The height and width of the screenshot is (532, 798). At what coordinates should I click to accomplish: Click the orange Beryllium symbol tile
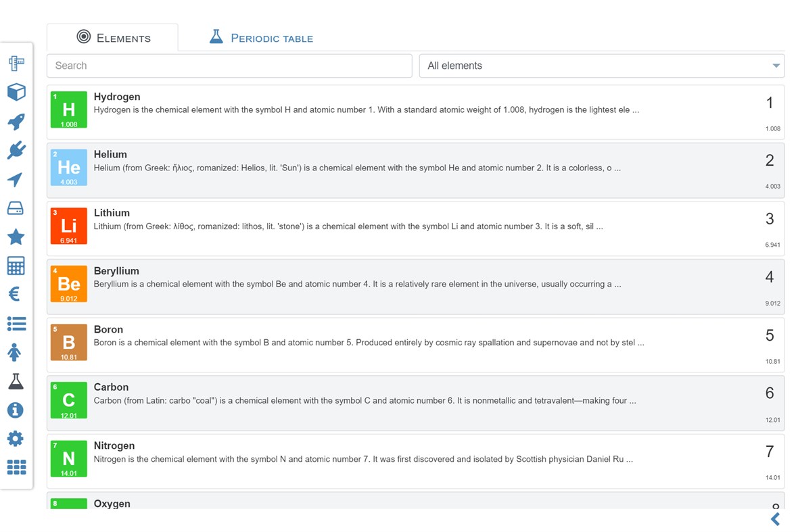(x=69, y=284)
